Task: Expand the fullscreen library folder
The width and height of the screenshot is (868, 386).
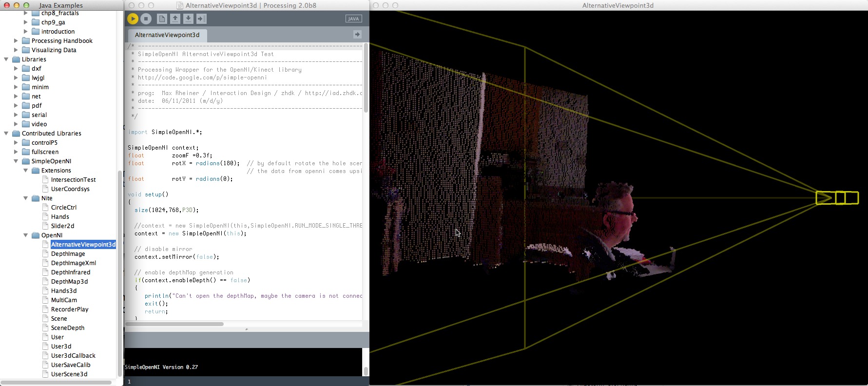Action: (16, 152)
